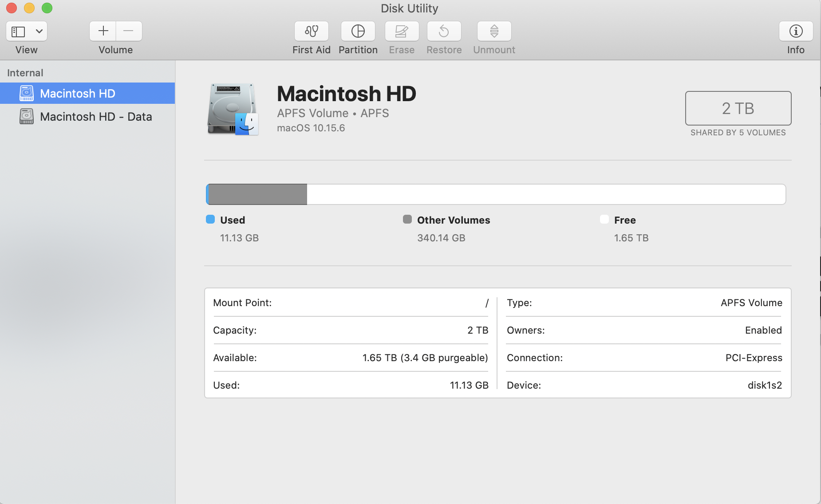Click the 'disk1s2' device value
Image resolution: width=821 pixels, height=504 pixels.
[765, 385]
